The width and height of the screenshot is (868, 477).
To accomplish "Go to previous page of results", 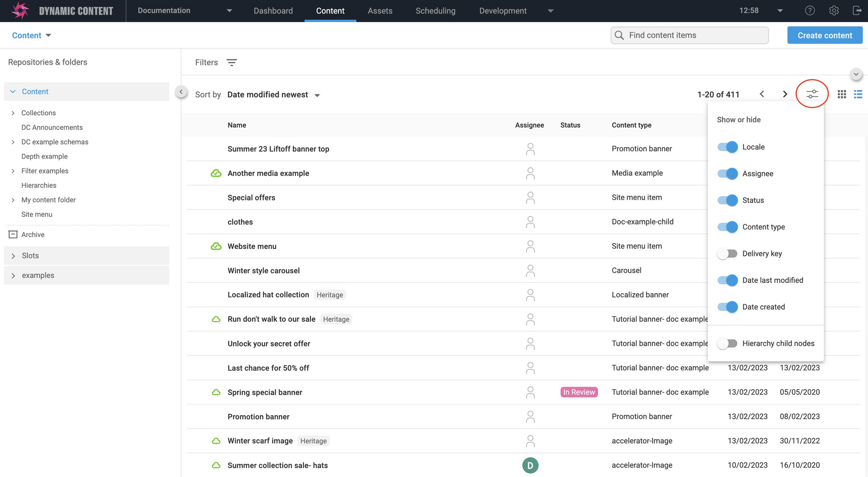I will click(x=762, y=94).
